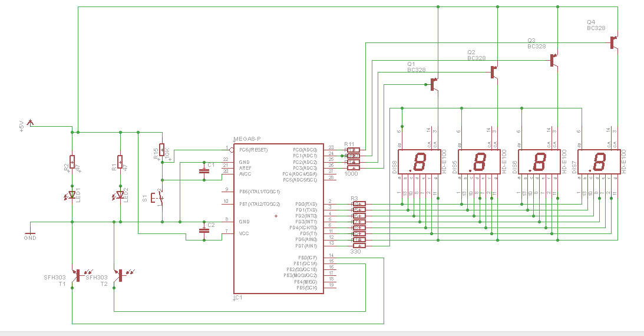The width and height of the screenshot is (644, 336).
Task: Click the PB0(ICP) pin label
Action: click(x=308, y=258)
